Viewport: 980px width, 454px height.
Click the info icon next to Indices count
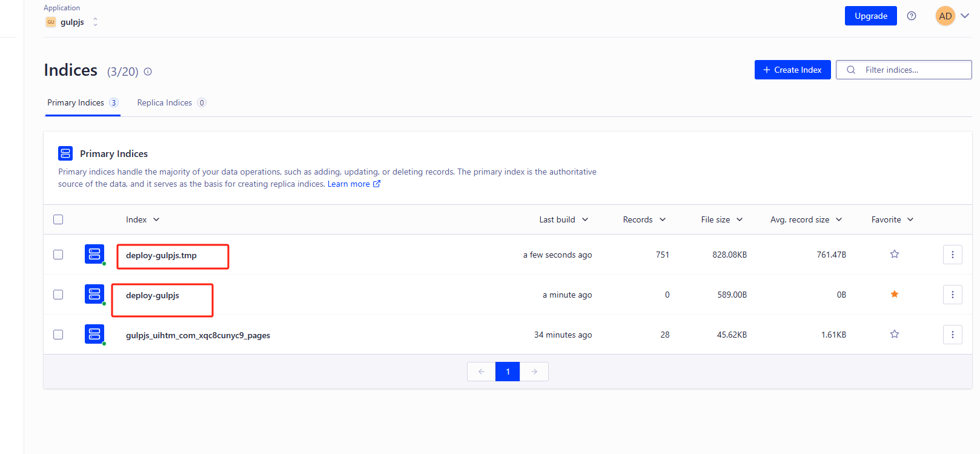[148, 72]
